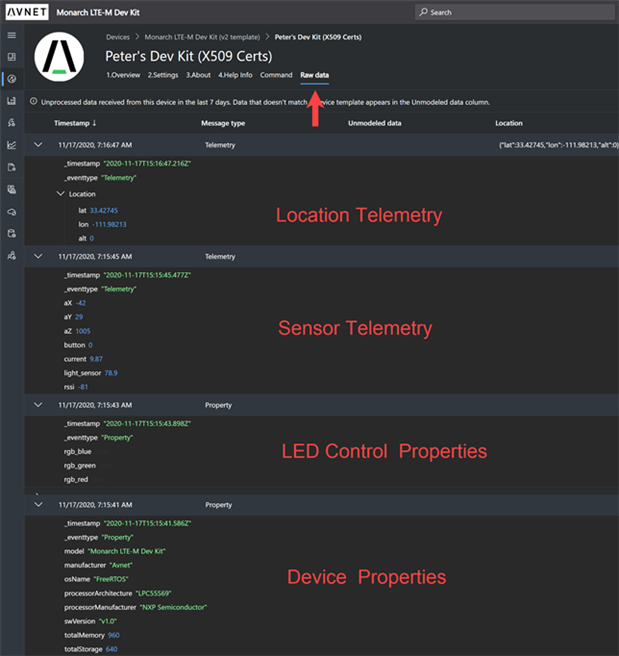Switch to the 1.Overview tab

124,75
